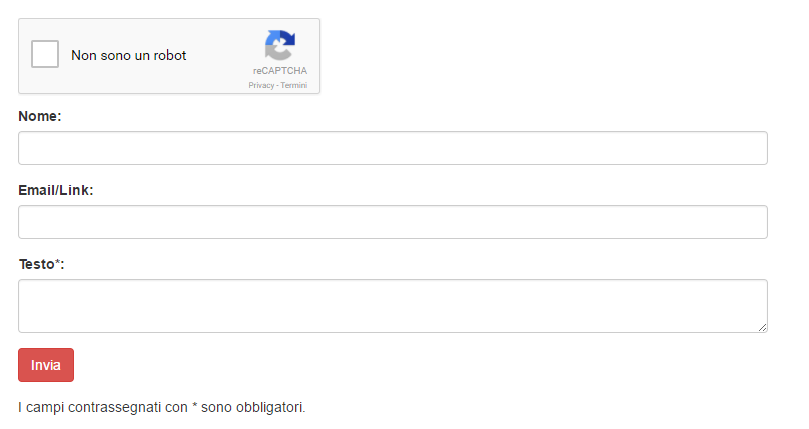The width and height of the screenshot is (809, 429).
Task: Click inside the Testo text area
Action: [x=393, y=306]
